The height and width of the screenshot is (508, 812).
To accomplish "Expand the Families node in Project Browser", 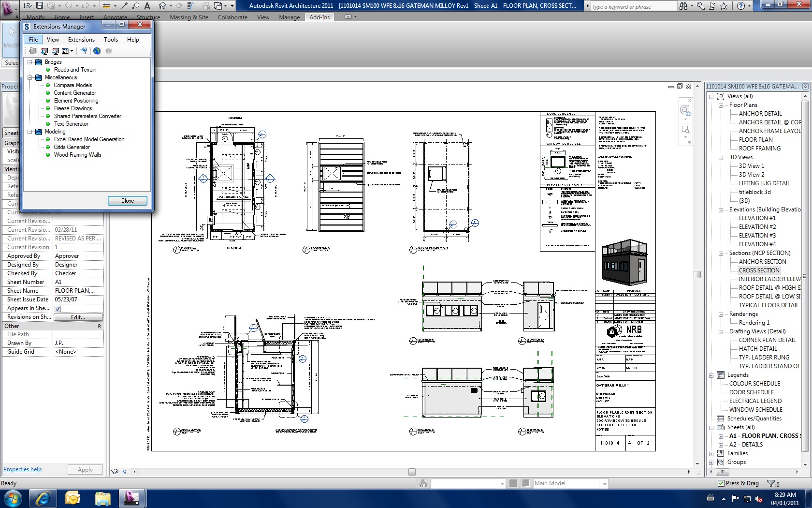I will pyautogui.click(x=711, y=453).
